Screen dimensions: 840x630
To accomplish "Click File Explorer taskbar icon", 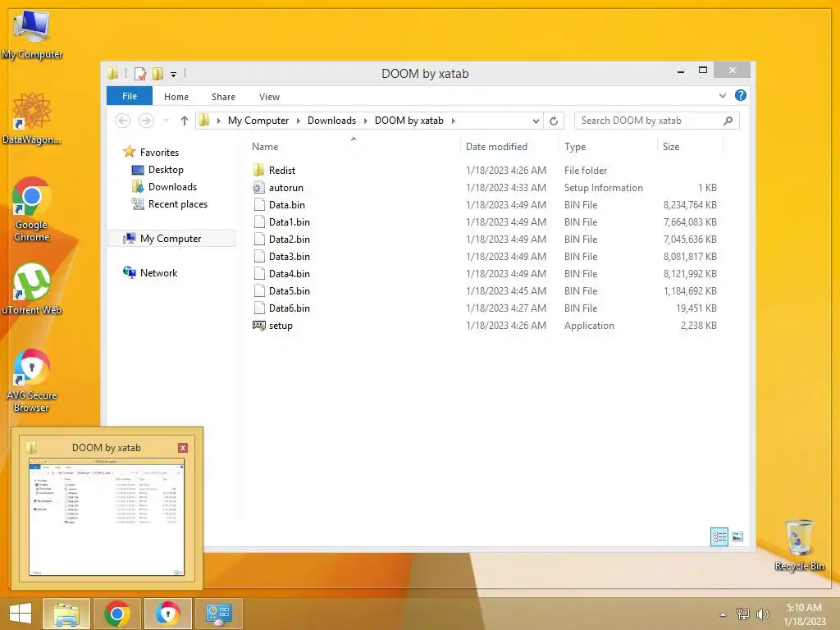I will click(66, 614).
